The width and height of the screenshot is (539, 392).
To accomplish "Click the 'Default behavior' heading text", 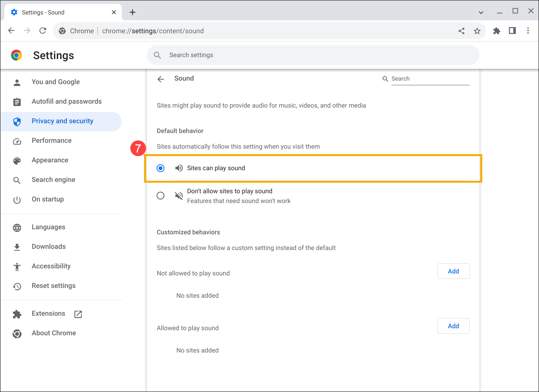I will [x=180, y=131].
